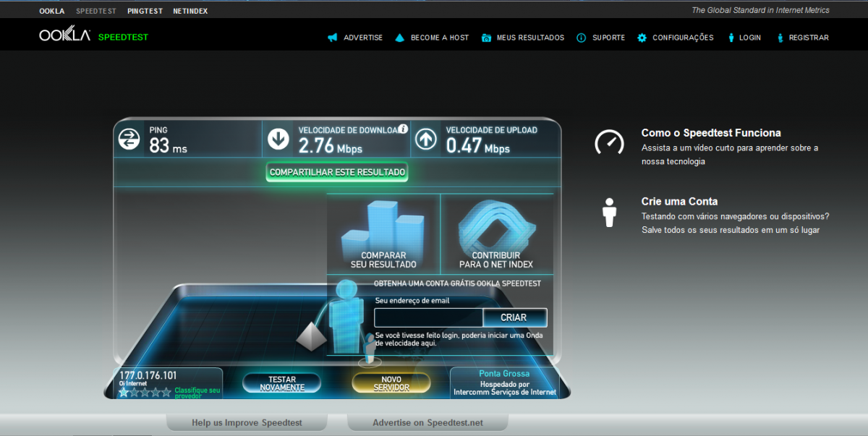Click the Ponta Grossa server name

coord(504,374)
